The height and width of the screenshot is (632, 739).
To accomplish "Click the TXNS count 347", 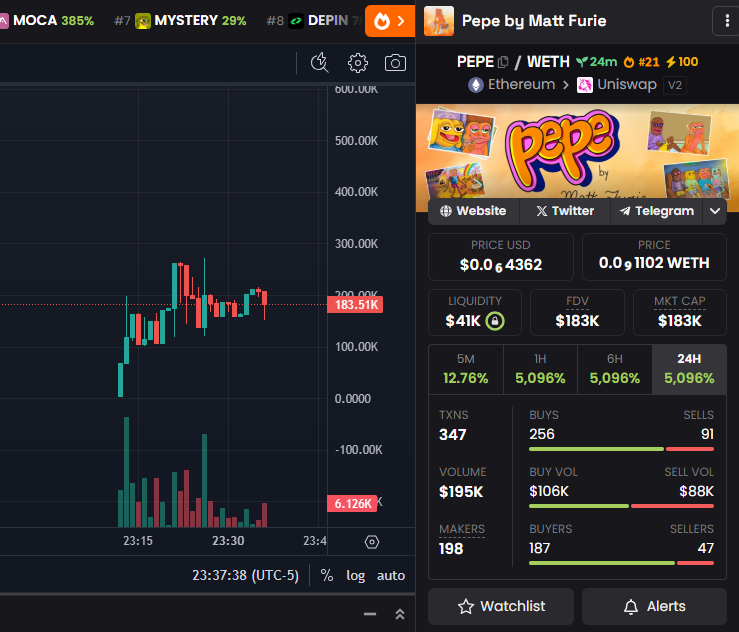I will pos(452,435).
